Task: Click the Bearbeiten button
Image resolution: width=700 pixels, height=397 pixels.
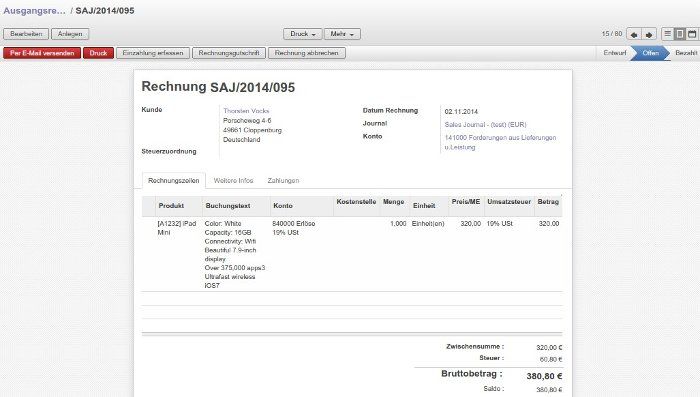Action: click(x=26, y=34)
